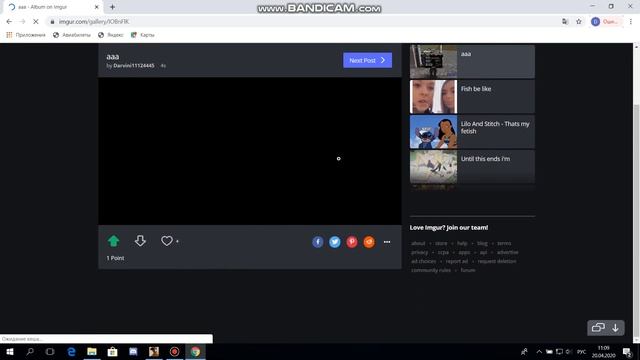Open the 'terms' footer link
Image resolution: width=640 pixels, height=360 pixels.
pyautogui.click(x=504, y=243)
